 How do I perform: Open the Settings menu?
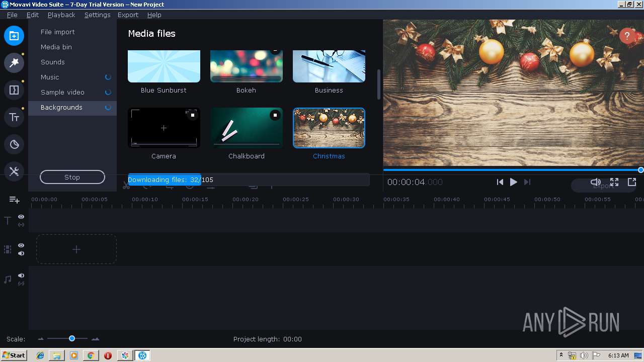pyautogui.click(x=97, y=15)
